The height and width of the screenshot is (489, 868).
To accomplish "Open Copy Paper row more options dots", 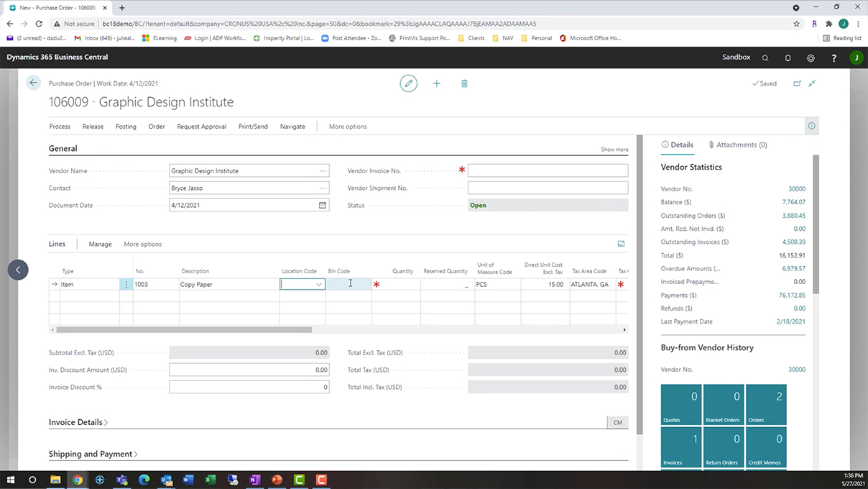I will pos(126,284).
